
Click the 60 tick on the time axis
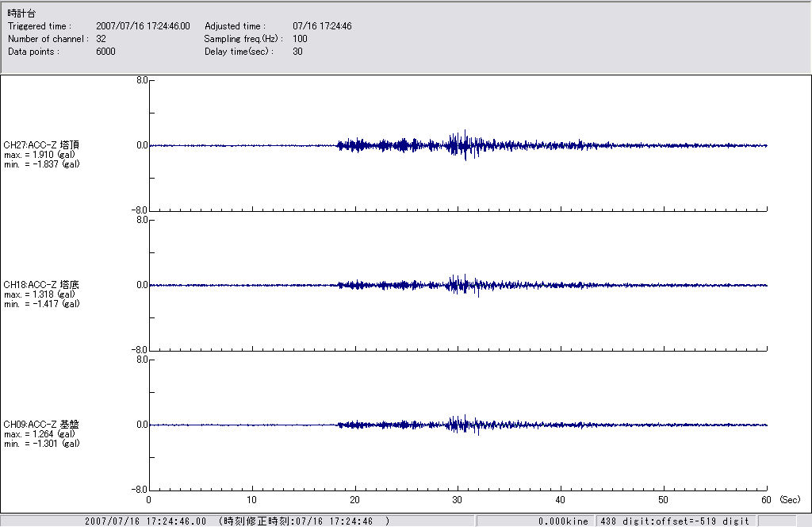point(766,500)
